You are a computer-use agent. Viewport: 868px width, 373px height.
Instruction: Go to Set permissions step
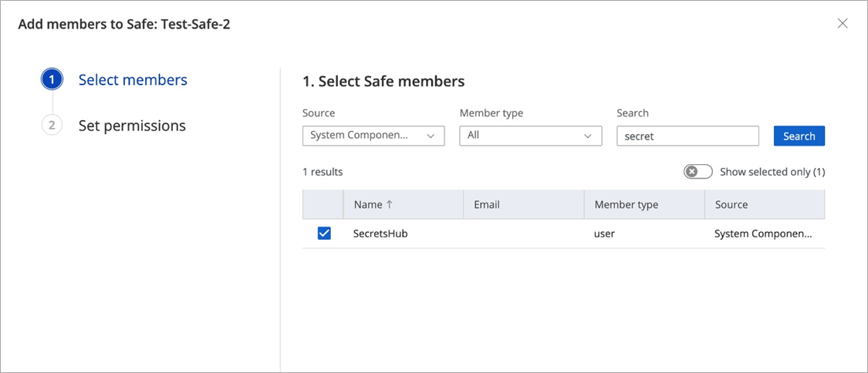132,125
